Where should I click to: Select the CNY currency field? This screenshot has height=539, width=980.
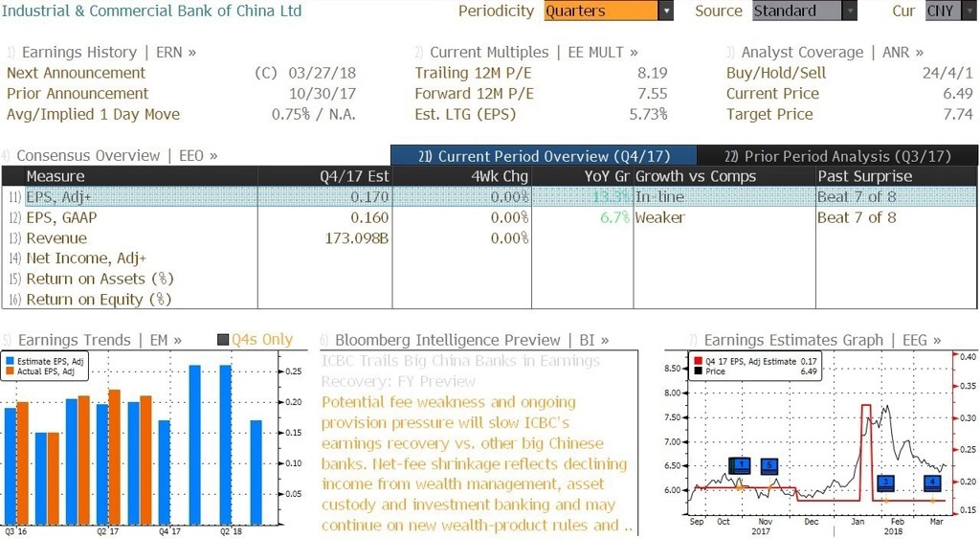(943, 11)
